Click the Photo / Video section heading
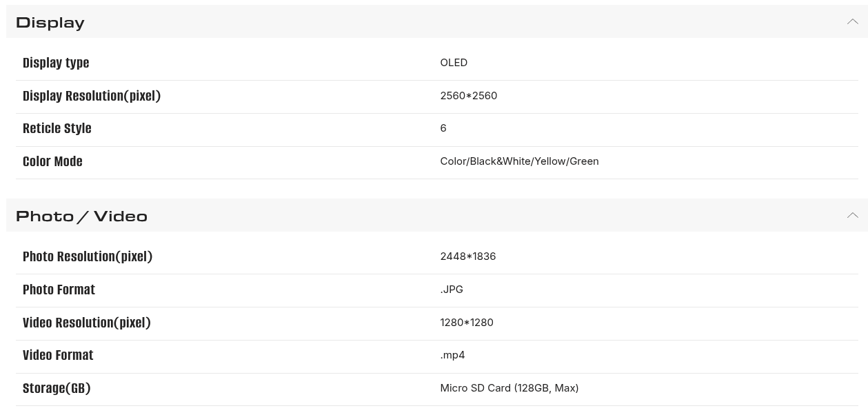This screenshot has height=415, width=868. tap(81, 216)
